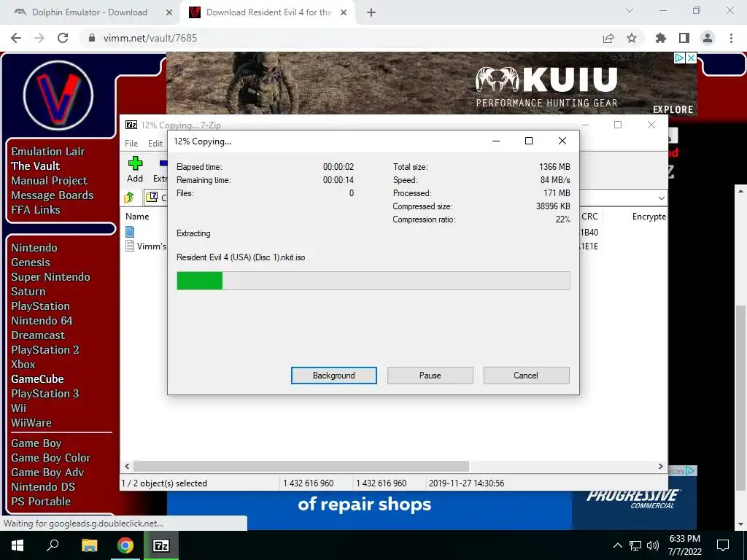The height and width of the screenshot is (560, 747).
Task: Click the CRC column header
Action: pos(589,216)
